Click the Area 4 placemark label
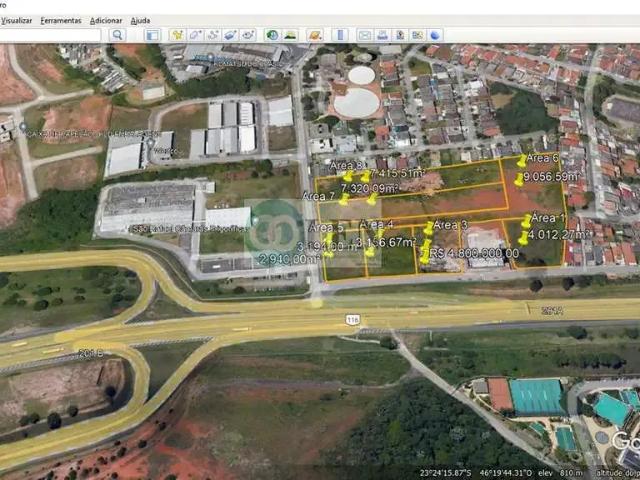Image resolution: width=640 pixels, height=480 pixels. [x=376, y=224]
